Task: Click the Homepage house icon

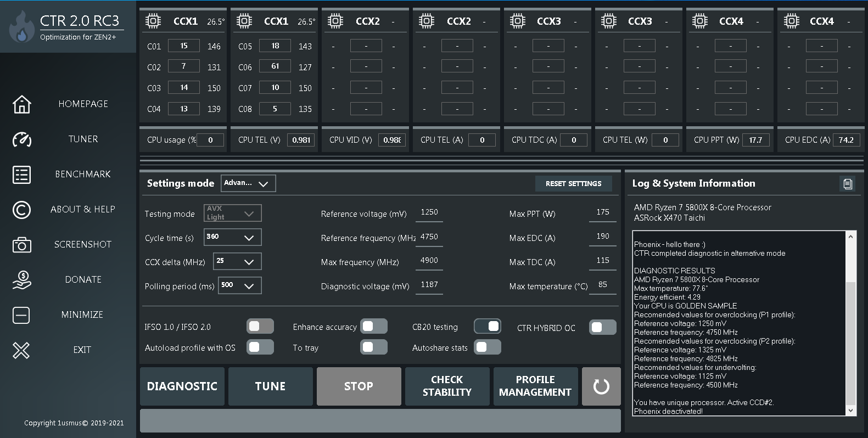Action: pyautogui.click(x=22, y=104)
